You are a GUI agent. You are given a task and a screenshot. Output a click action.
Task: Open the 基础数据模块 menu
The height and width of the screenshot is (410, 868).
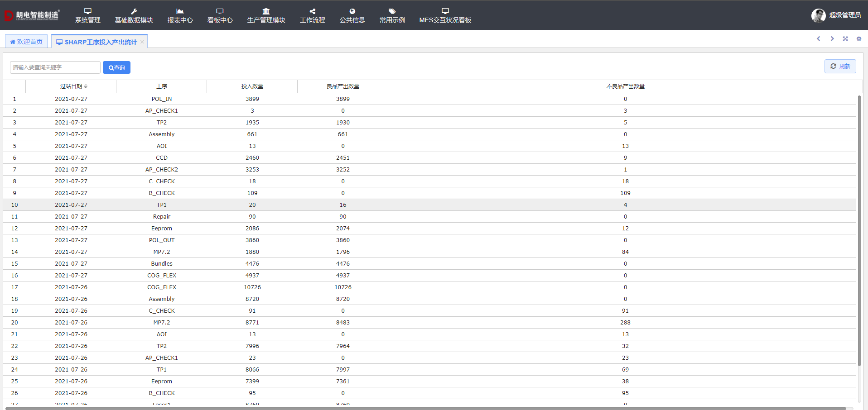(134, 15)
